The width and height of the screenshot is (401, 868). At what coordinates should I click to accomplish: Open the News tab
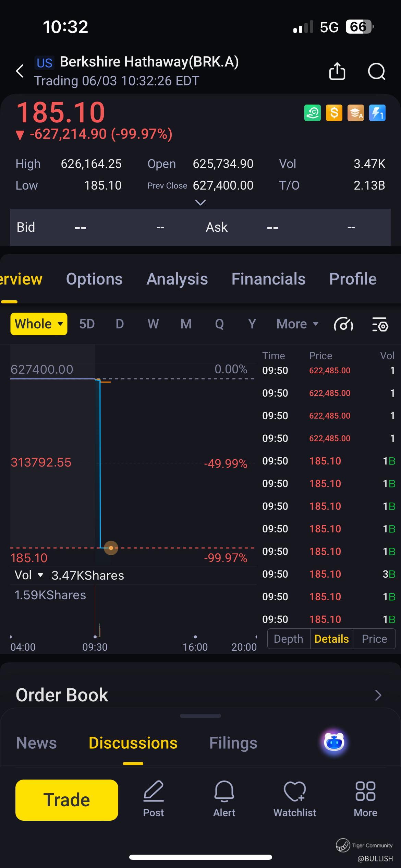(x=36, y=743)
